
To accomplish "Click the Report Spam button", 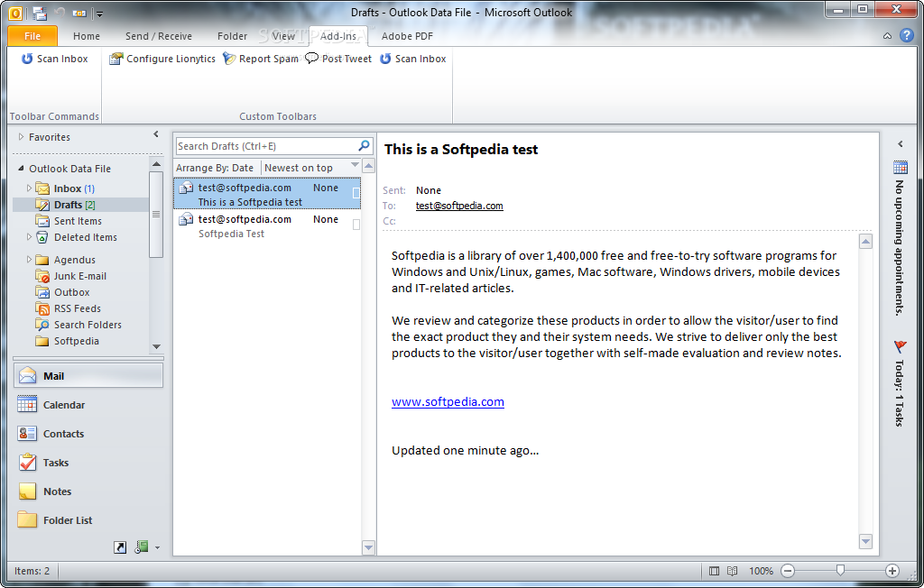I will 261,59.
